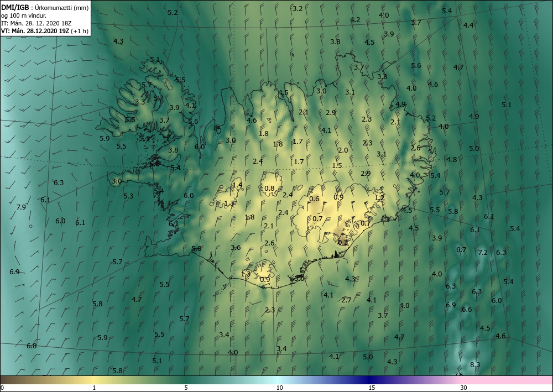This screenshot has height=392, width=553.
Task: Click the map value 0.3
Action: (x=343, y=242)
